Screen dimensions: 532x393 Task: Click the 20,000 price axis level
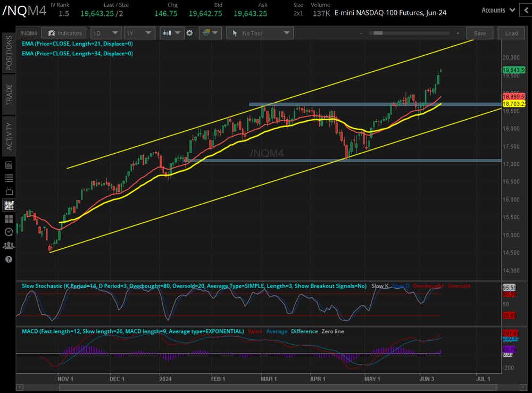[x=511, y=57]
